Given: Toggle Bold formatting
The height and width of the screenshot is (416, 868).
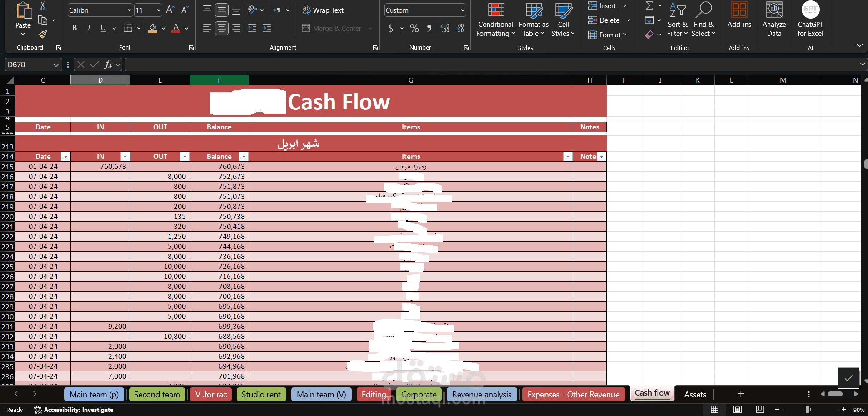Looking at the screenshot, I should [75, 28].
